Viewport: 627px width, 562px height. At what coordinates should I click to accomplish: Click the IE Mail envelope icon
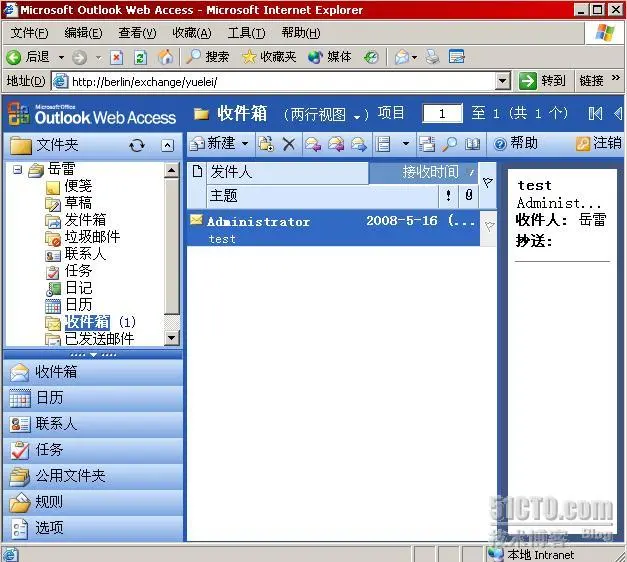click(402, 57)
